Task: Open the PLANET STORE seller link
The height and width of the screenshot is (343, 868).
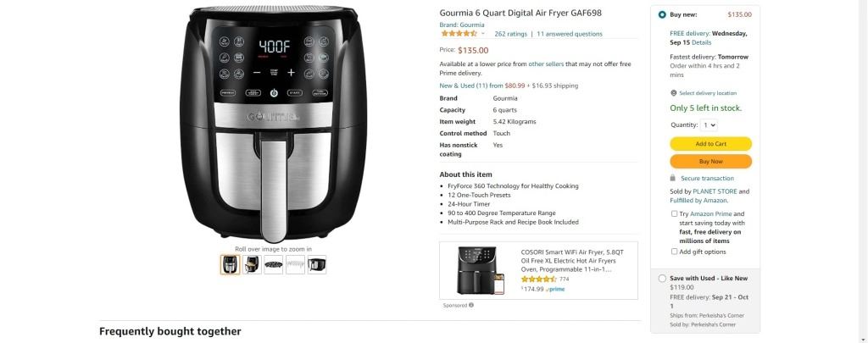Action: pos(715,191)
